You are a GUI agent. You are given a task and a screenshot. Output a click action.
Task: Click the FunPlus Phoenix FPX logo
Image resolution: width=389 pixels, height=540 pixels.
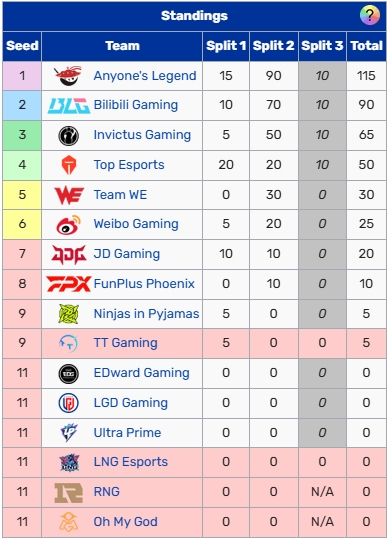pos(69,284)
